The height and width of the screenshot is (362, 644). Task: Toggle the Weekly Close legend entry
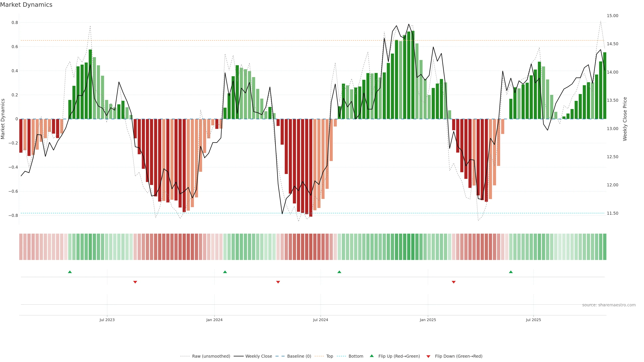[258, 356]
